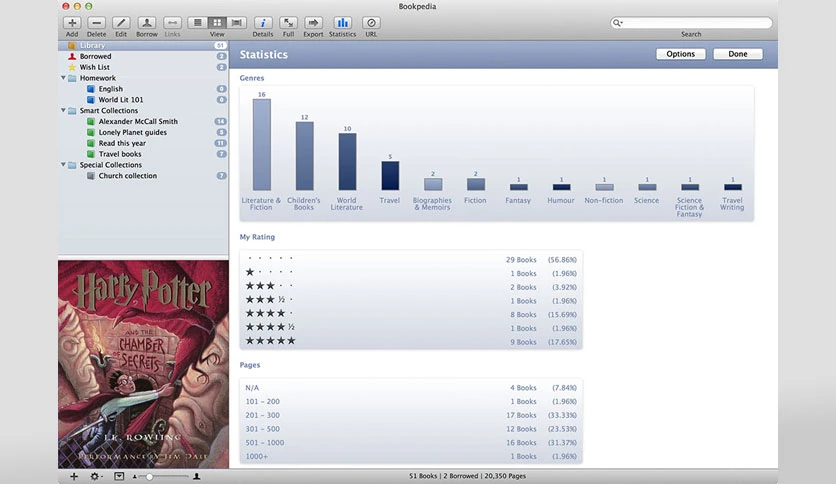This screenshot has width=836, height=484.
Task: Select the Travel books collection
Action: (143, 154)
